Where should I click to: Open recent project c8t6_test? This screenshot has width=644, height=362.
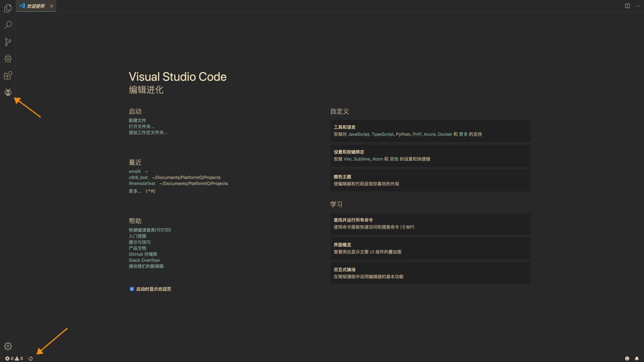pyautogui.click(x=138, y=177)
